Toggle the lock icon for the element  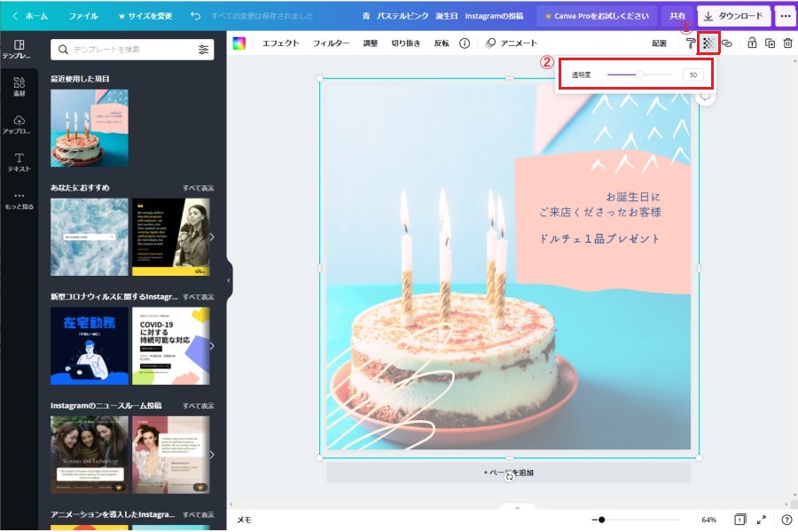(752, 43)
